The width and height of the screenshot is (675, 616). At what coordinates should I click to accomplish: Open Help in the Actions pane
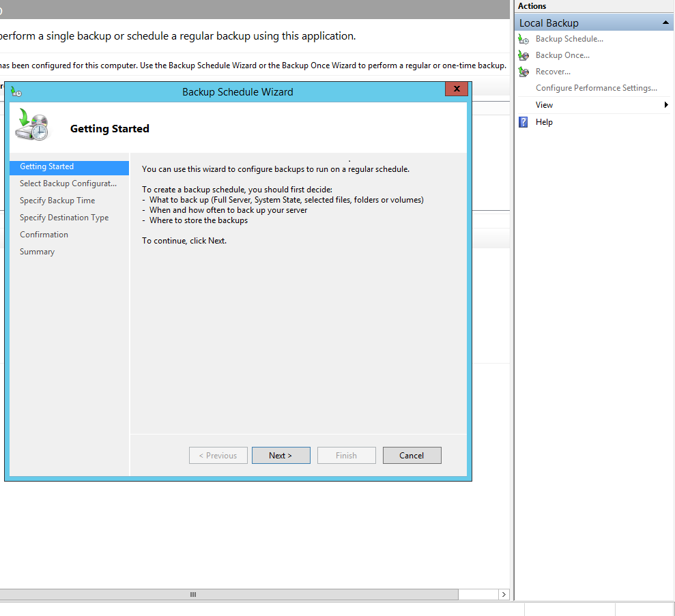[544, 122]
